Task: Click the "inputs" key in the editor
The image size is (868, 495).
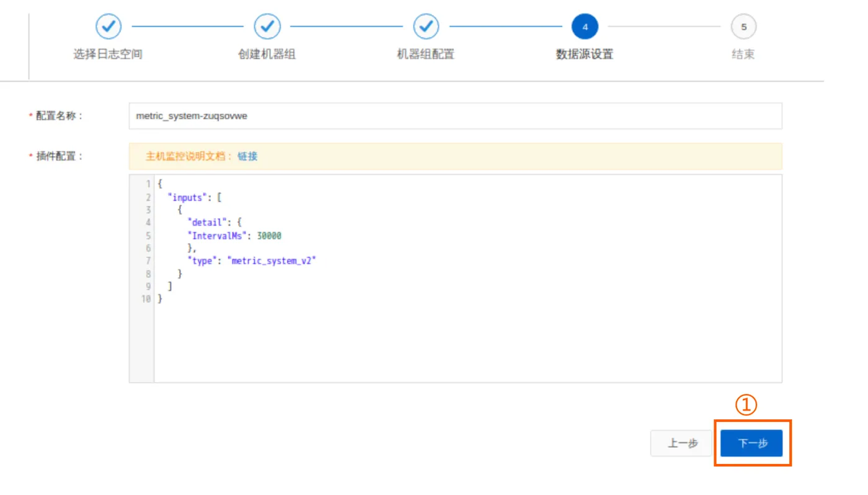Action: tap(188, 197)
